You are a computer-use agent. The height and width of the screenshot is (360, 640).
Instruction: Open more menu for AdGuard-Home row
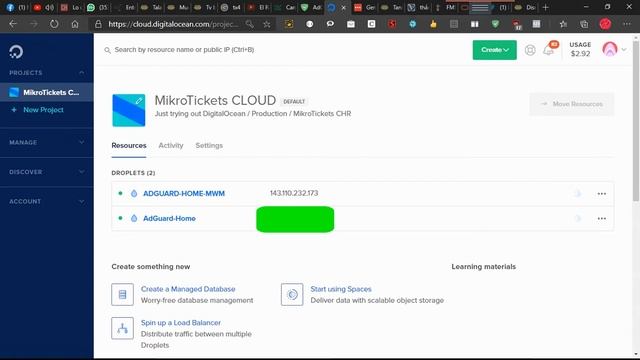[602, 219]
